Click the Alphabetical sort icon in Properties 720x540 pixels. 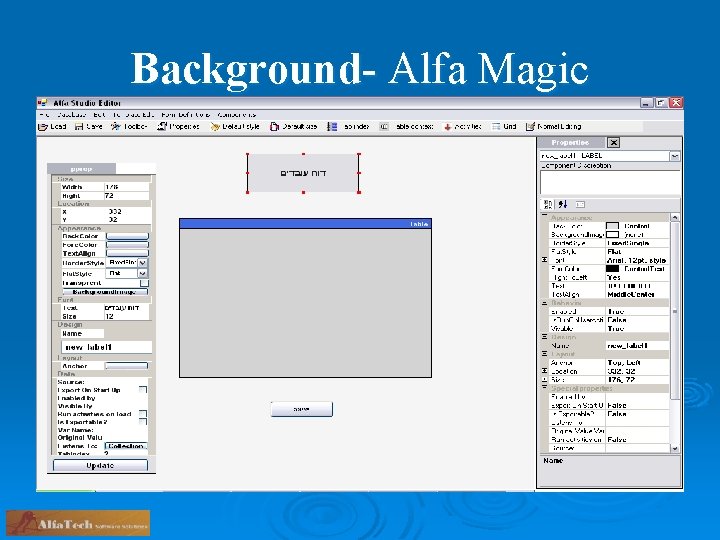[x=563, y=204]
